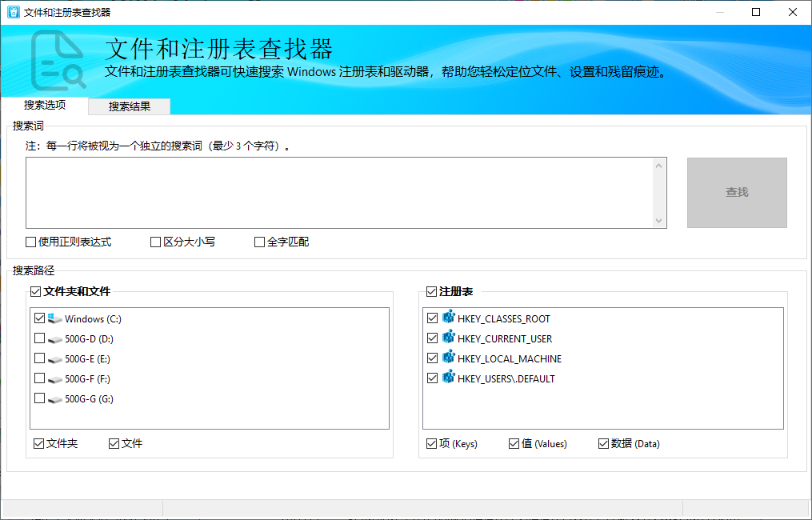Enable the 使用正则表达式 checkbox
The height and width of the screenshot is (520, 812).
tap(31, 242)
